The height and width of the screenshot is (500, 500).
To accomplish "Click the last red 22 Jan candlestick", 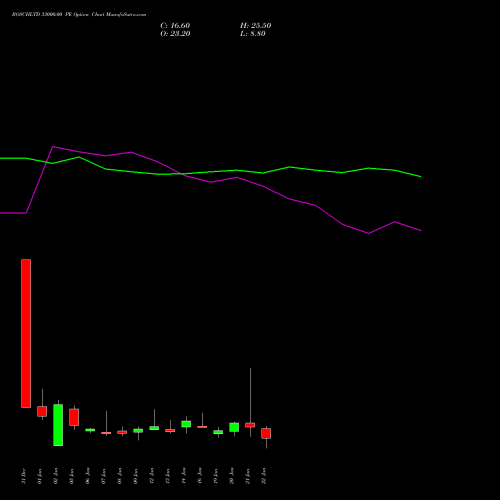I will (x=266, y=433).
